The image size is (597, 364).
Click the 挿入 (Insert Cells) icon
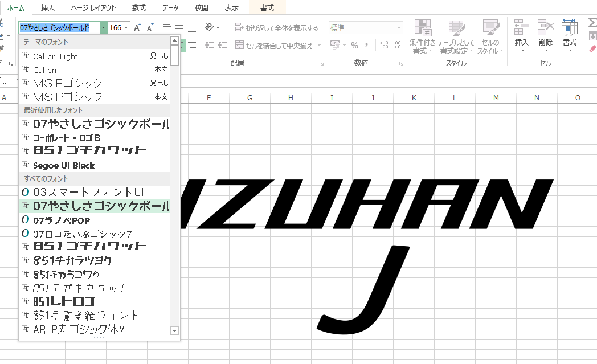click(521, 34)
